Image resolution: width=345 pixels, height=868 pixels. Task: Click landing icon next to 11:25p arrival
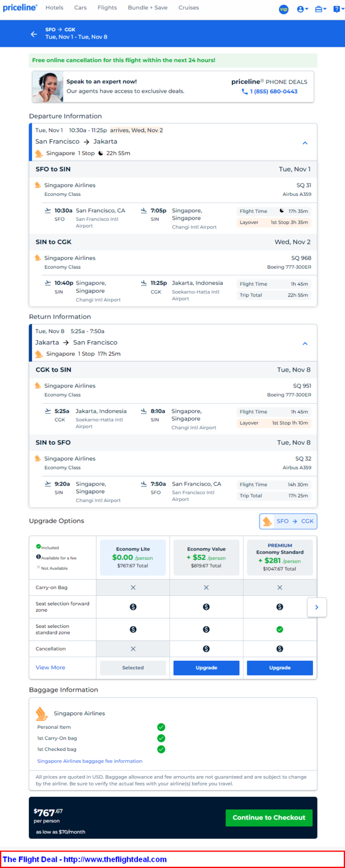tap(144, 283)
